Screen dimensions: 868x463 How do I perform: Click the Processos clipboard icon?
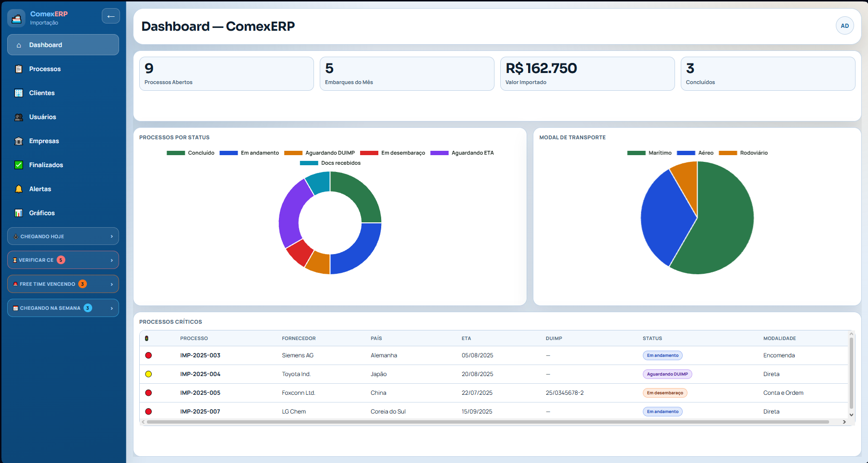pos(19,69)
